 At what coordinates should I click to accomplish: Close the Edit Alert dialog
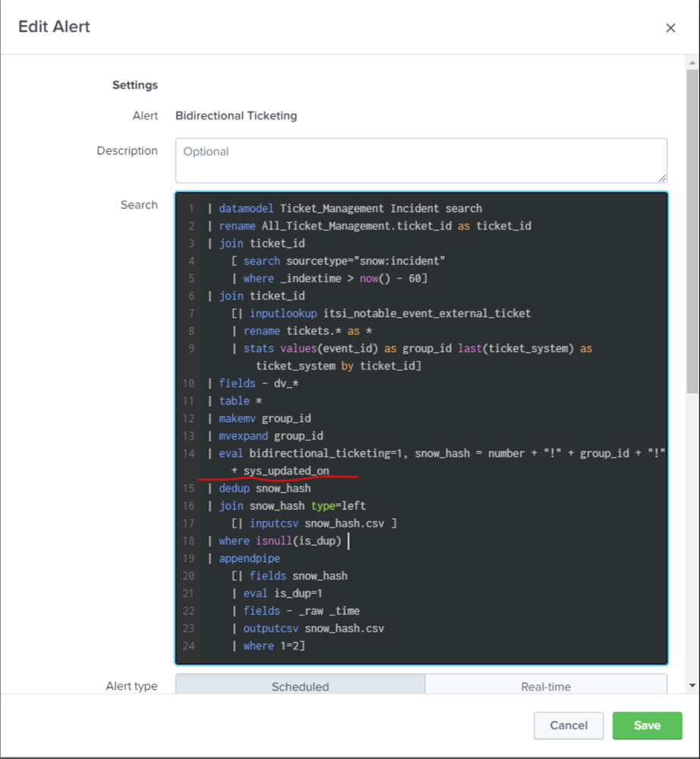click(670, 28)
